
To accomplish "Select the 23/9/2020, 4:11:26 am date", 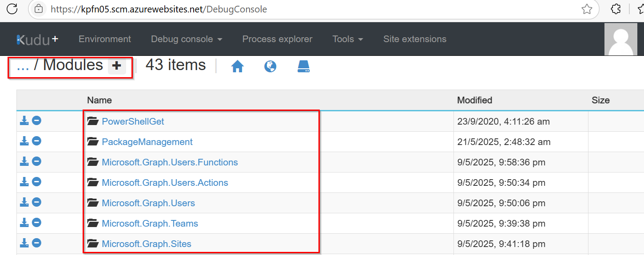I will click(504, 121).
